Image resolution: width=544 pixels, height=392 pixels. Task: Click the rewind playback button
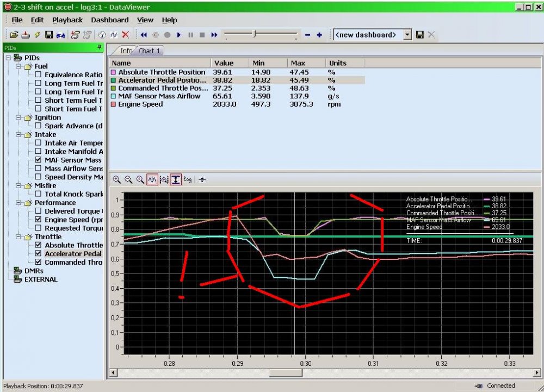point(144,35)
